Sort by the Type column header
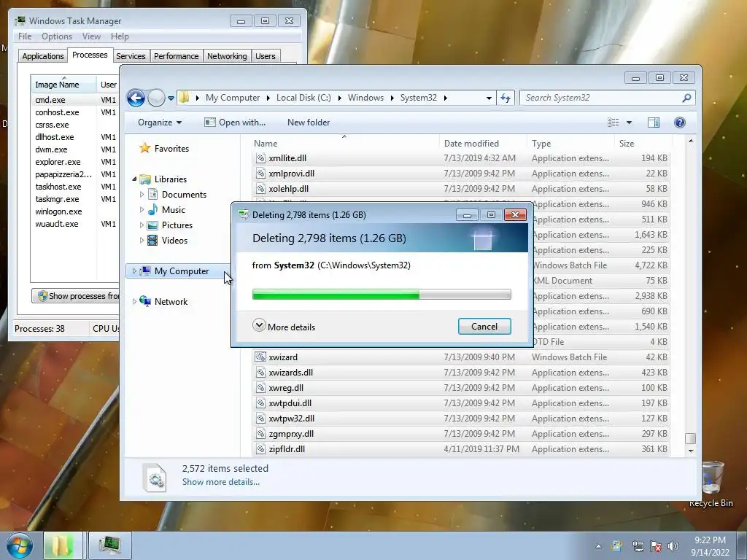 pos(570,144)
